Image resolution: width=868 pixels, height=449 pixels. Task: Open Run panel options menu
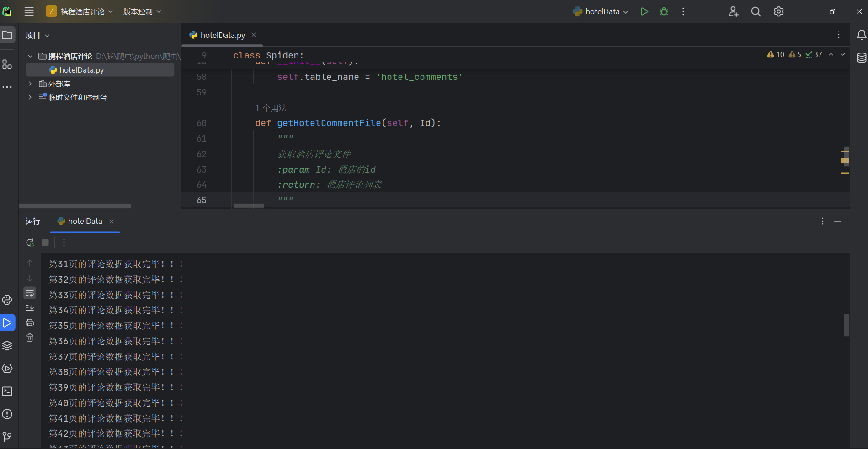pos(823,221)
